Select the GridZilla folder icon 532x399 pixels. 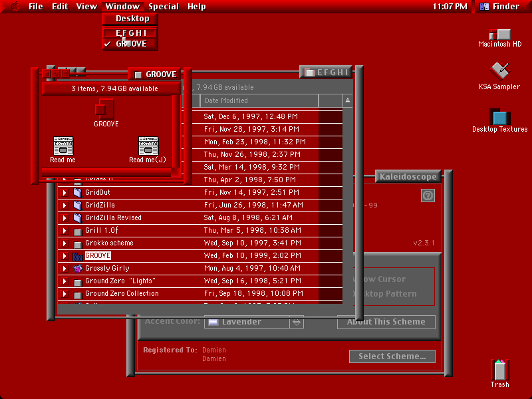tap(77, 205)
